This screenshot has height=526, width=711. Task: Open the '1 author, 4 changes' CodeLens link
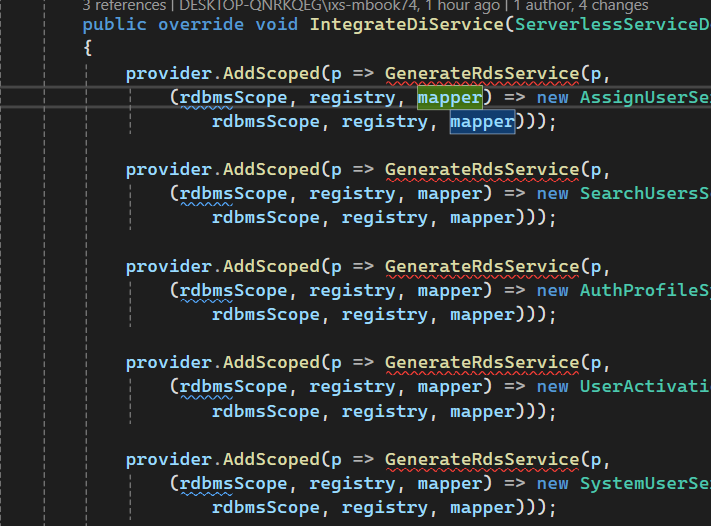580,5
